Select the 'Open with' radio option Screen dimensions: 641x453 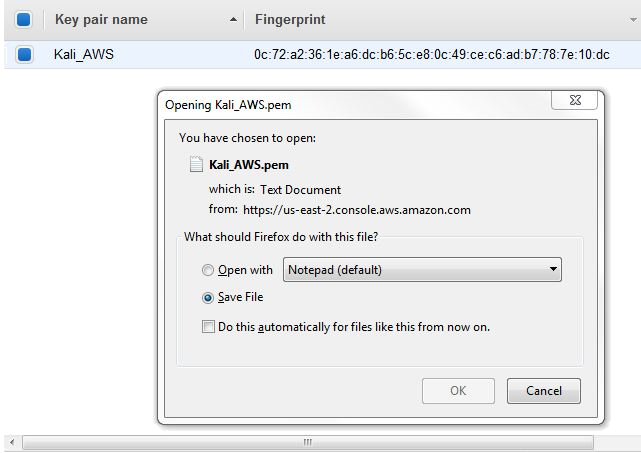tap(208, 270)
